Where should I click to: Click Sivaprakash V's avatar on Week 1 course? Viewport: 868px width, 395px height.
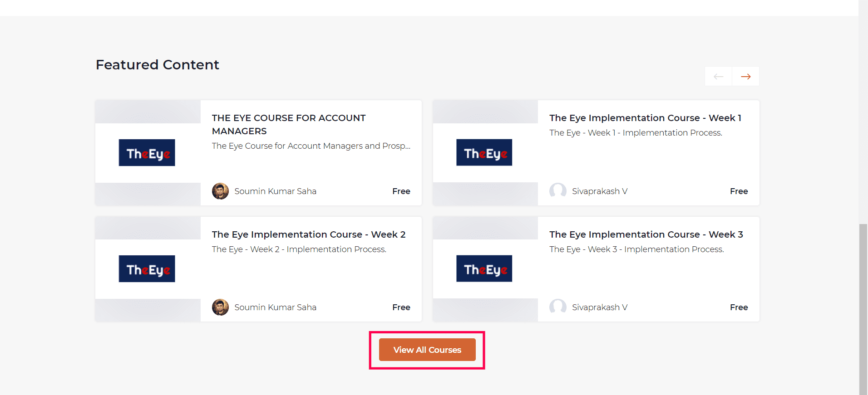click(x=558, y=191)
